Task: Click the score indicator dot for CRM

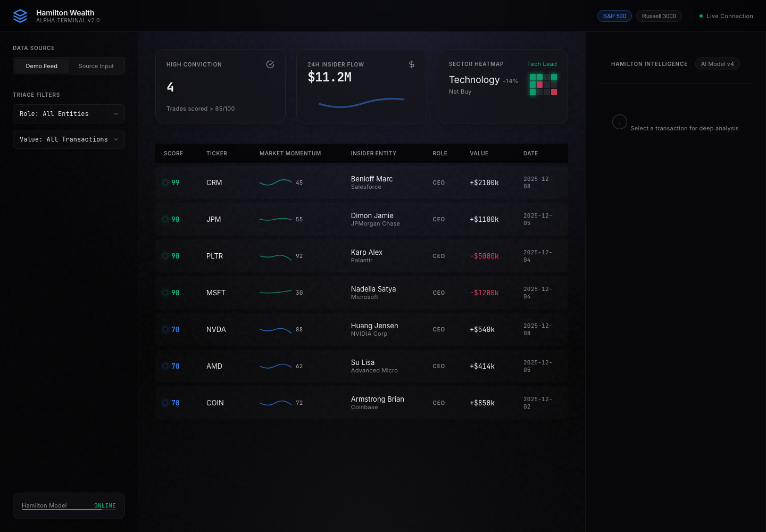Action: (x=165, y=182)
